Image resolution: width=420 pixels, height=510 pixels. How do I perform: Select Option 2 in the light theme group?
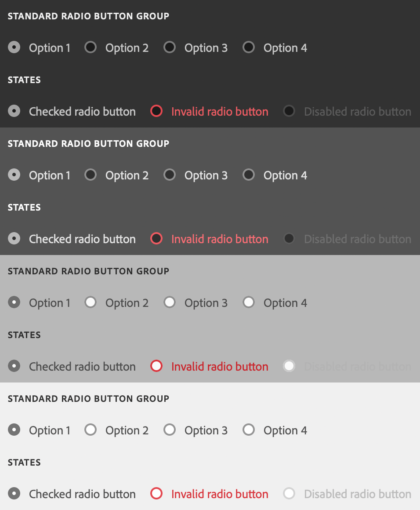91,430
